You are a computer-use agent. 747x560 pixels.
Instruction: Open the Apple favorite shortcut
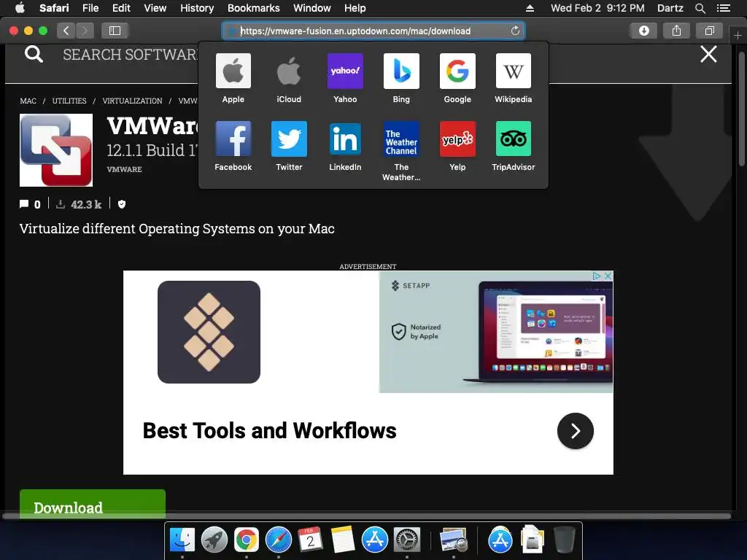click(x=233, y=79)
